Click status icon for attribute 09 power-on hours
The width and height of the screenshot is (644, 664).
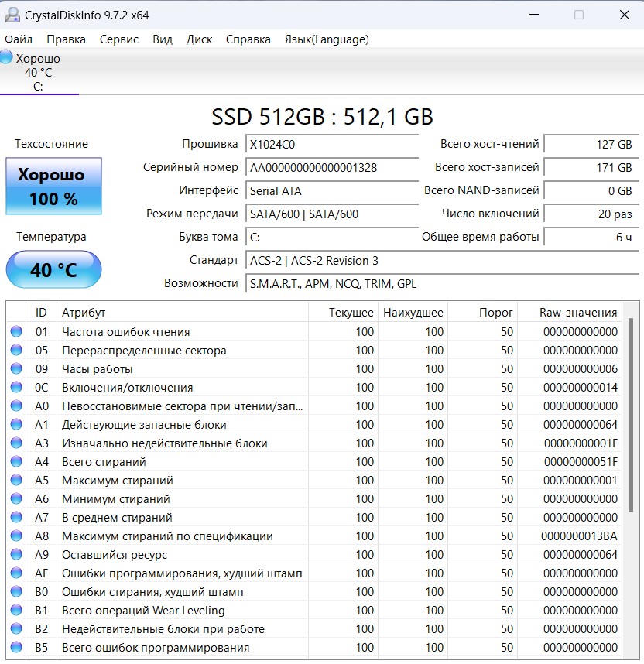pyautogui.click(x=16, y=369)
